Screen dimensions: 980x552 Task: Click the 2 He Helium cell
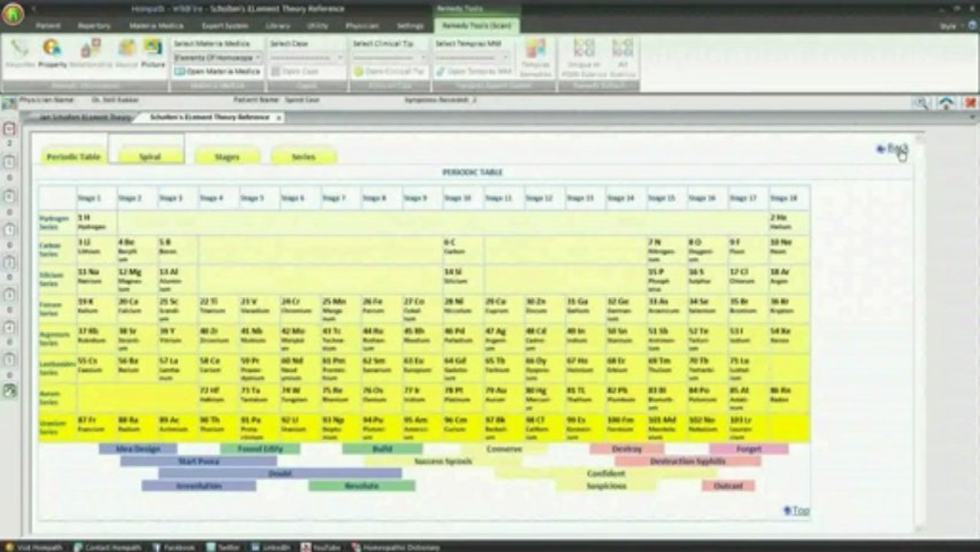point(789,223)
